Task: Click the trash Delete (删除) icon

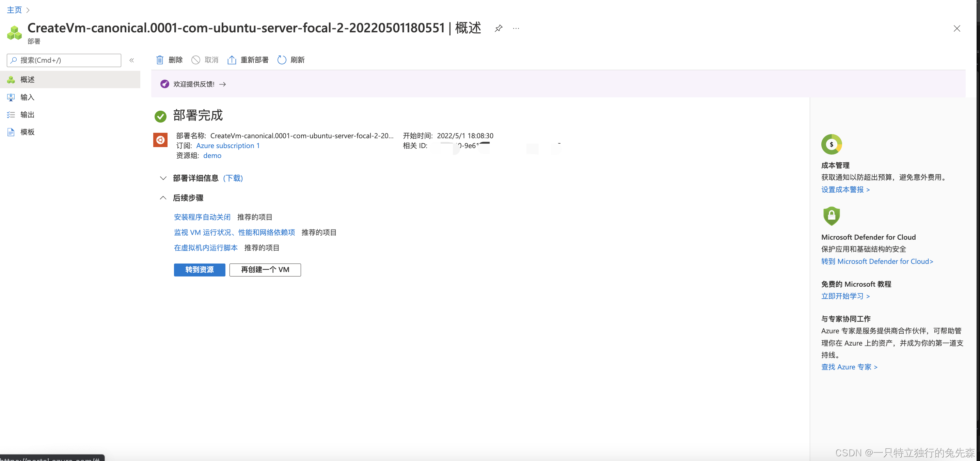Action: click(160, 60)
